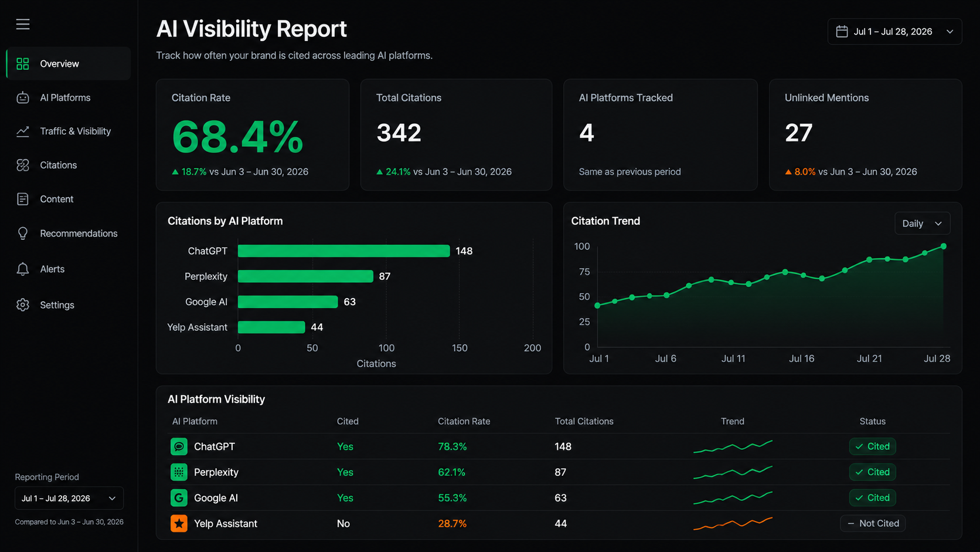Click the ChatGPT bar in platform chart
The width and height of the screenshot is (980, 552).
point(343,251)
